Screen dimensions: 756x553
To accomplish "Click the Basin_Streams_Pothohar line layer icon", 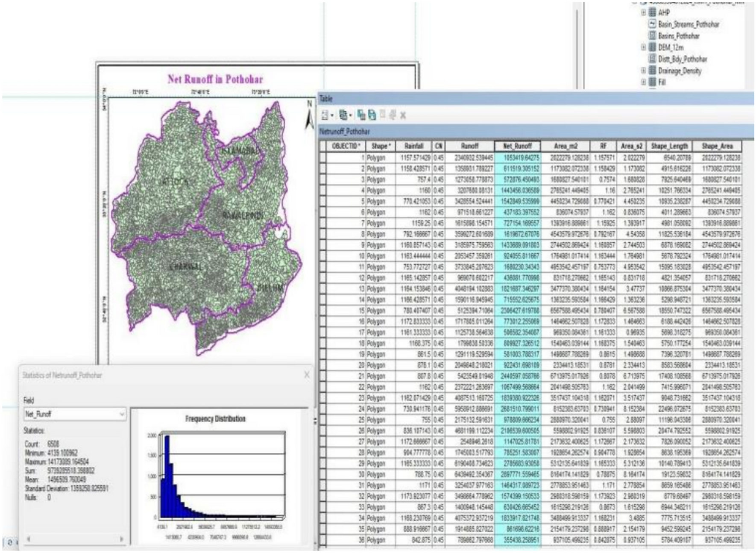I will click(652, 24).
